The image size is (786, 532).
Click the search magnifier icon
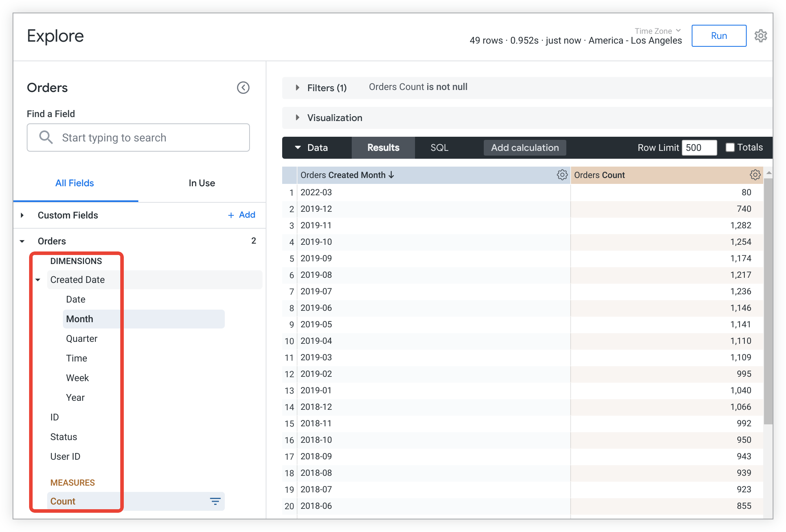46,138
